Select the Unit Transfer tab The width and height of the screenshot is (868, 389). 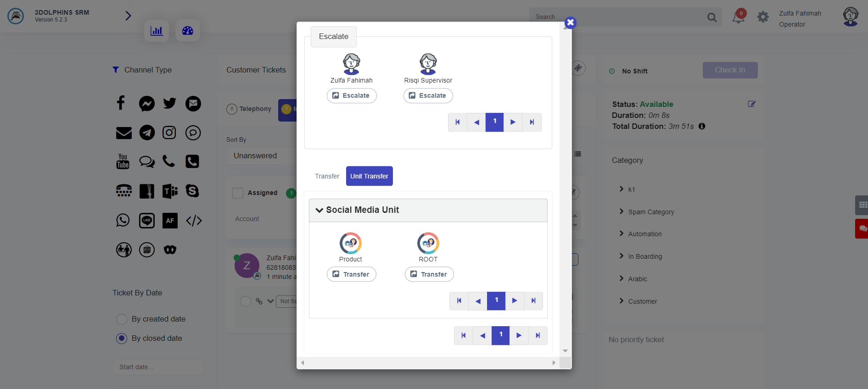pos(369,176)
